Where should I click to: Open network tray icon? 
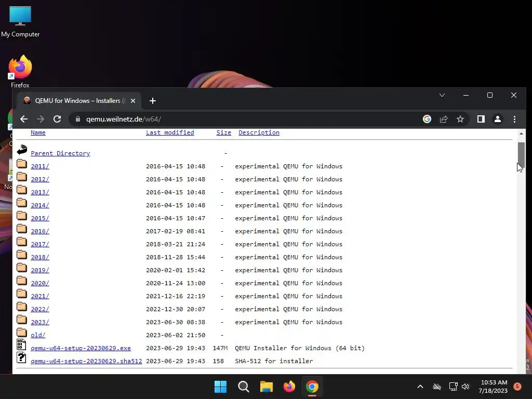(453, 387)
